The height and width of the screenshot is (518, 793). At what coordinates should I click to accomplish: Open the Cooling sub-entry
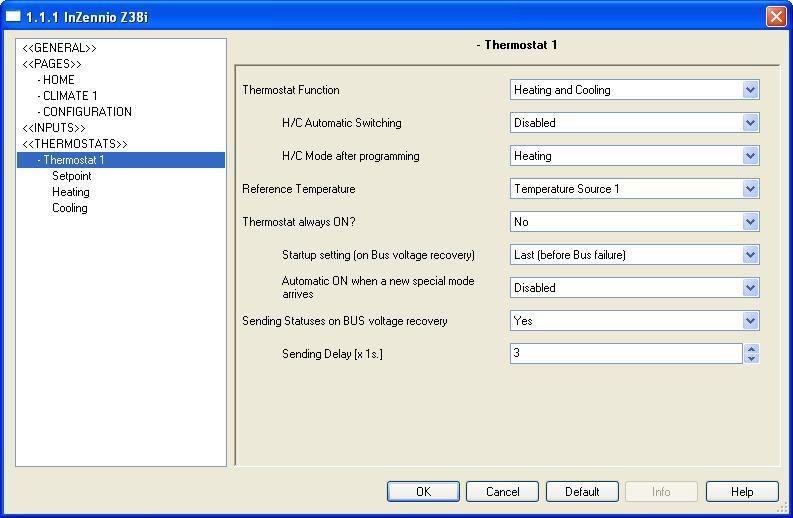pos(70,208)
